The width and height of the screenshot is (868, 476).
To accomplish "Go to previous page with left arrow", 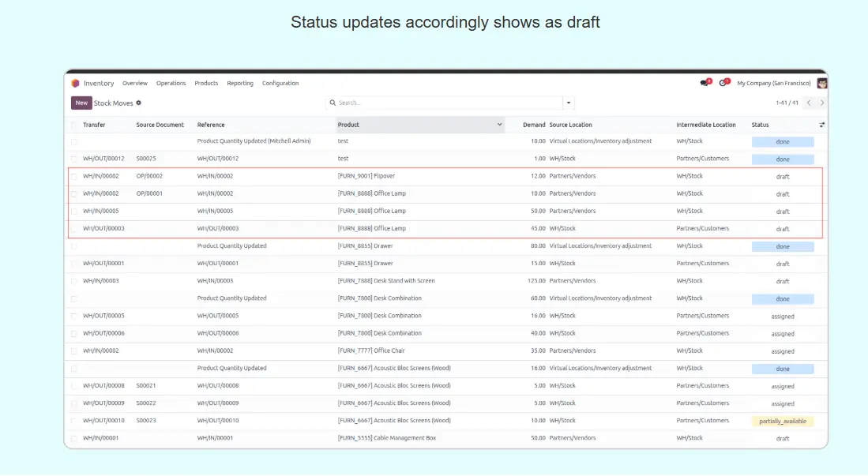I will (x=808, y=103).
